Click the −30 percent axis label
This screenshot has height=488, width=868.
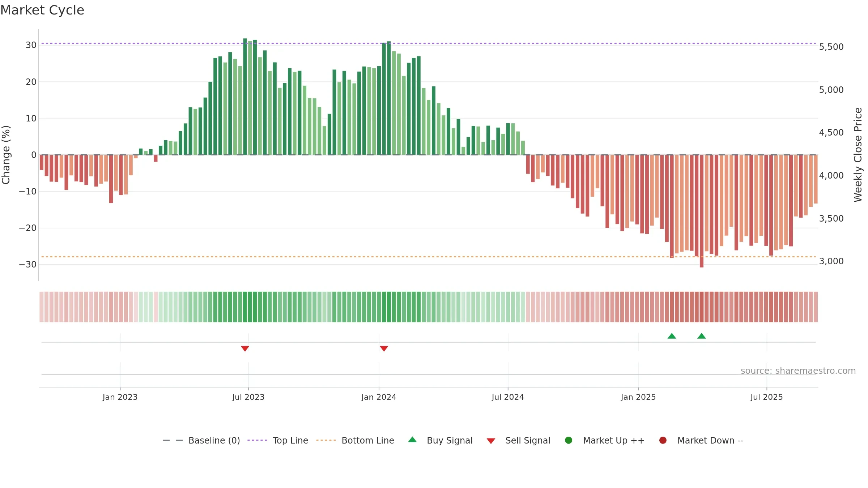(28, 265)
